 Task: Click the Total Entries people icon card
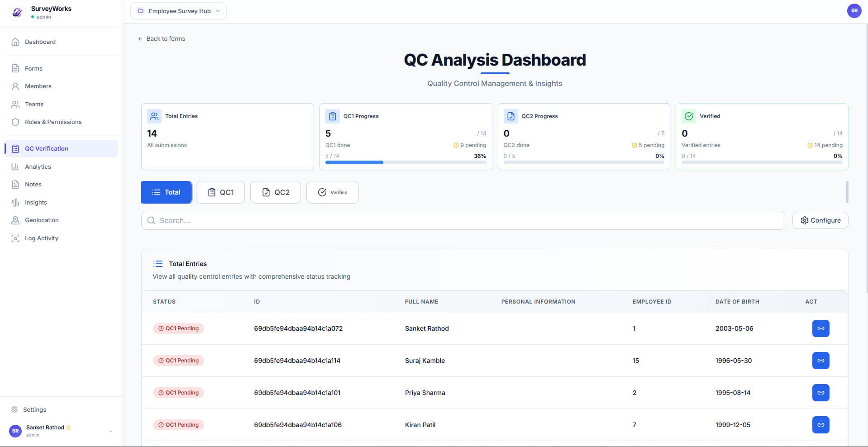pos(154,116)
